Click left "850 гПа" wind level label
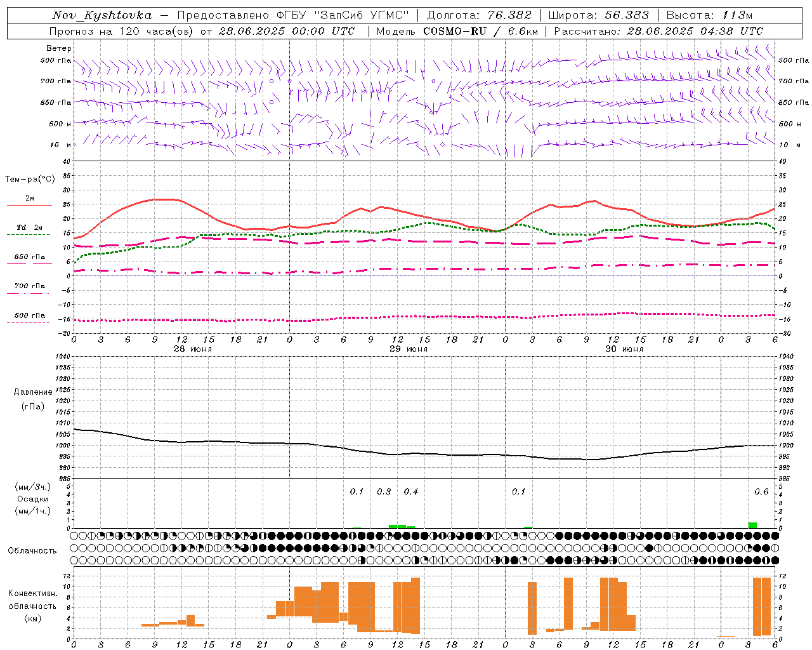The image size is (812, 650). point(56,102)
